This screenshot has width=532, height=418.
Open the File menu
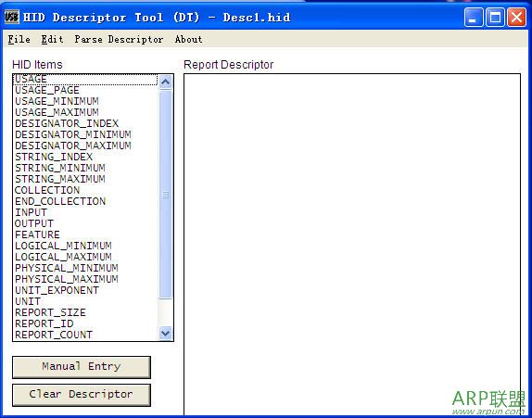(x=19, y=39)
